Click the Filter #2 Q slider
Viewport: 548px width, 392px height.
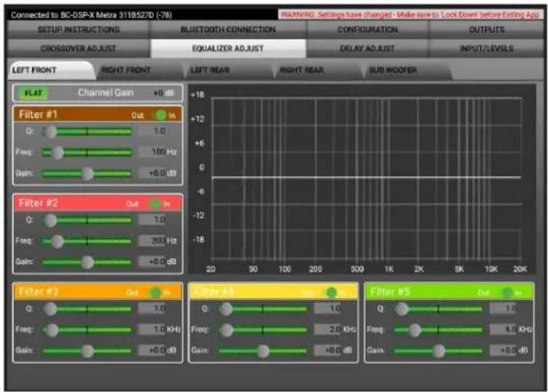point(87,220)
